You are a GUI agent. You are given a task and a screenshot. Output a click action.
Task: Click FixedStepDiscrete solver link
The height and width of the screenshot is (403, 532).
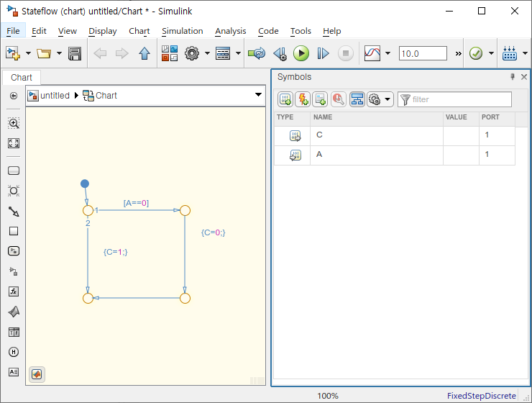[481, 396]
